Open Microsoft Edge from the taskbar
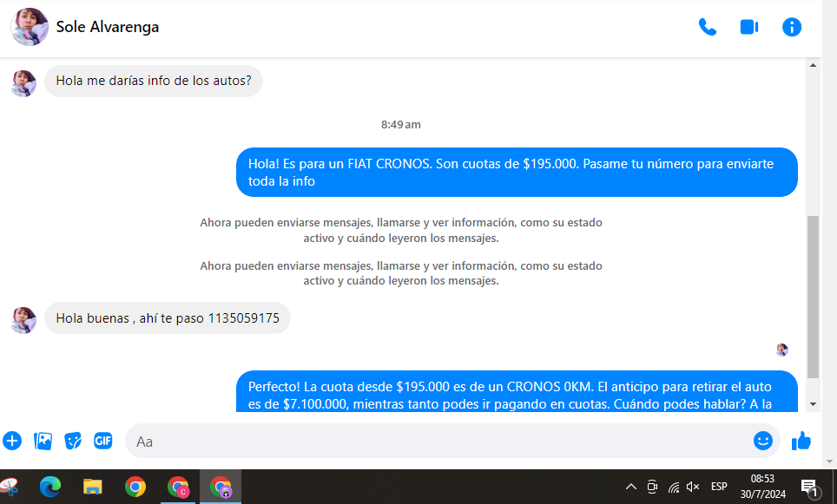 point(50,487)
